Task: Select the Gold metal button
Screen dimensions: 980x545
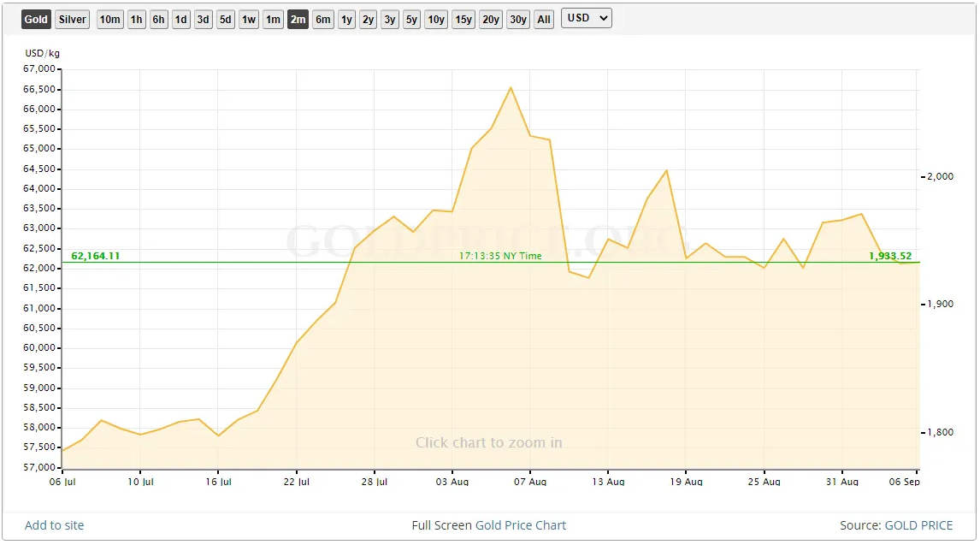Action: (x=36, y=20)
